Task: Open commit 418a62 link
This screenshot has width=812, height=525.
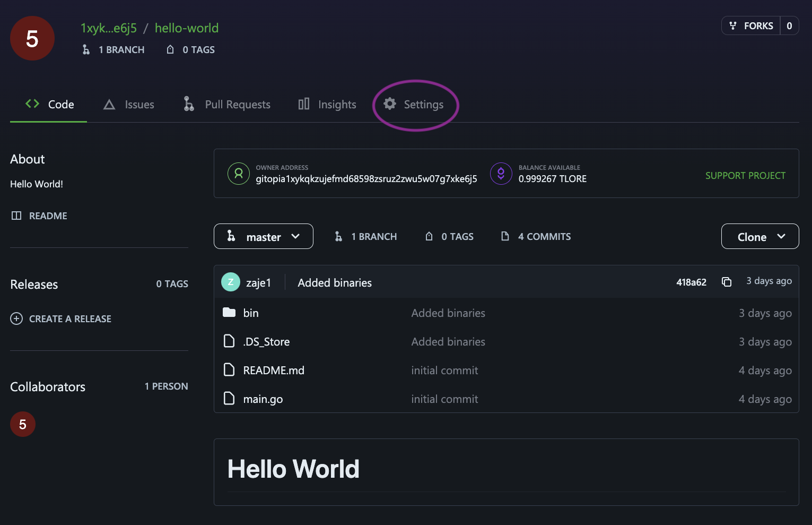Action: pos(691,282)
